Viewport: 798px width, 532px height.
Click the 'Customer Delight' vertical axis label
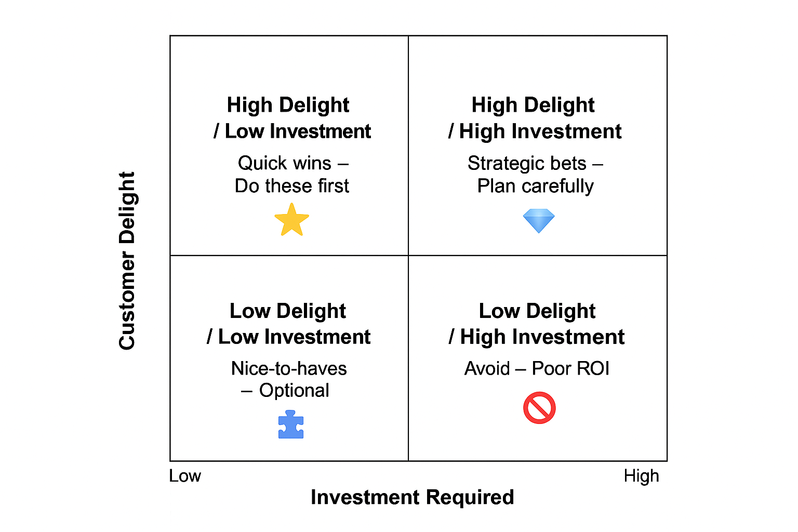click(127, 260)
